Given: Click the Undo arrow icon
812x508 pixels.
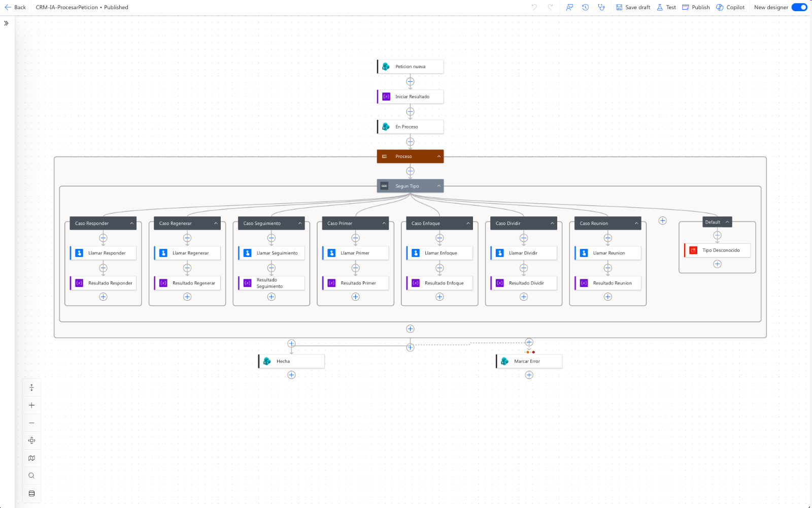Looking at the screenshot, I should 534,7.
